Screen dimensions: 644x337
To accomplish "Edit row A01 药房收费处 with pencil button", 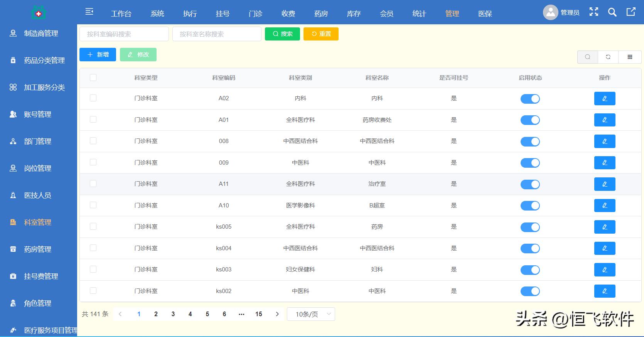I will tap(605, 120).
